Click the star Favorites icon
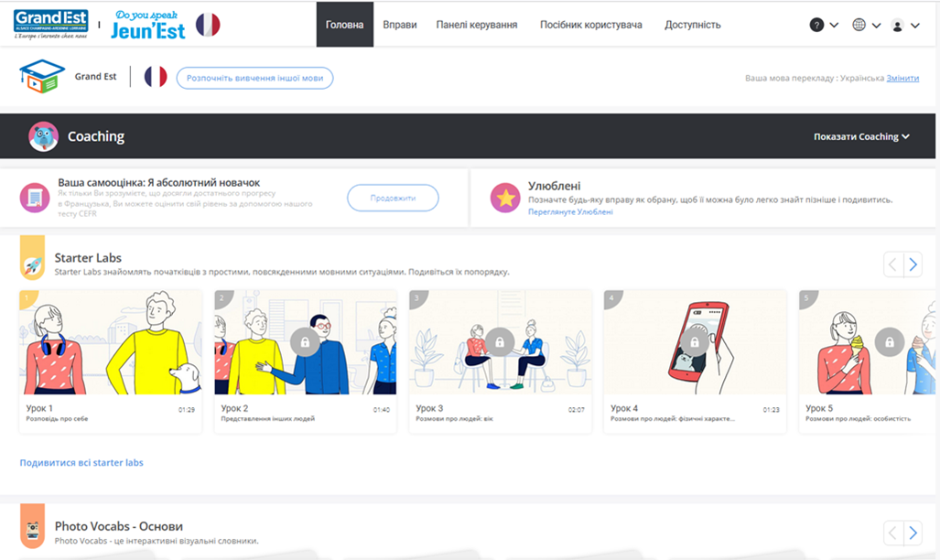 pyautogui.click(x=504, y=197)
